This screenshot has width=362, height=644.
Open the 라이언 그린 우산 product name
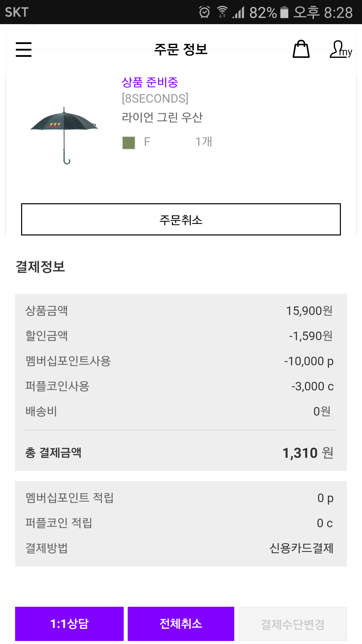point(162,117)
